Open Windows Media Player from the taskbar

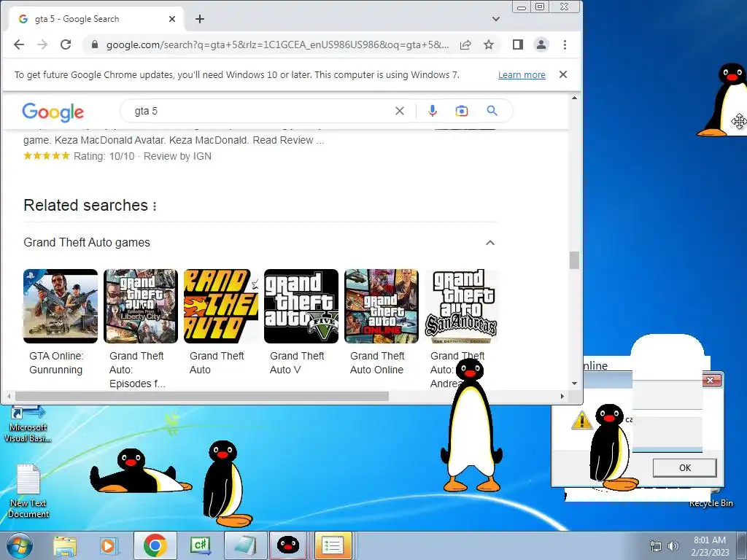point(109,545)
